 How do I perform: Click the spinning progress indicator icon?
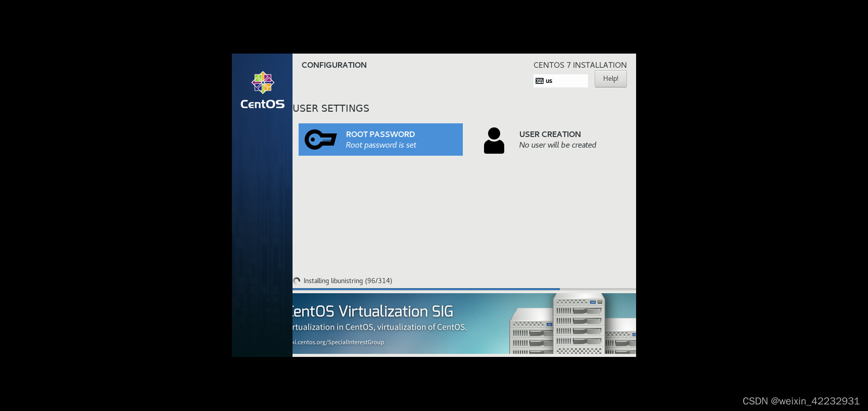[297, 281]
